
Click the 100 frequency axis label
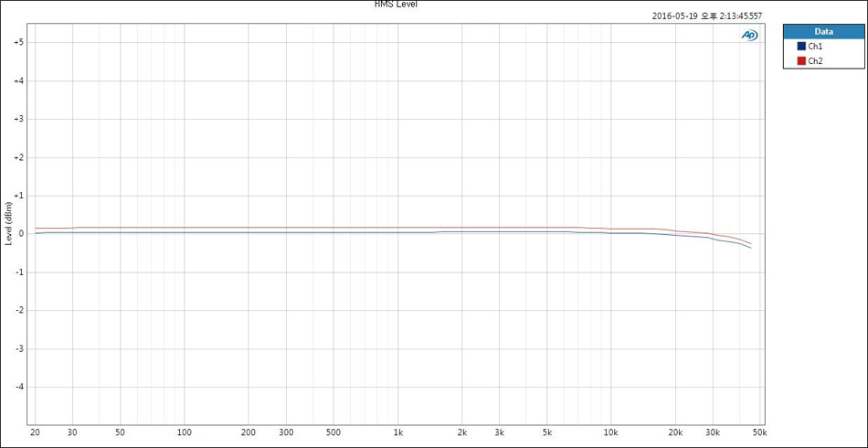pos(184,432)
